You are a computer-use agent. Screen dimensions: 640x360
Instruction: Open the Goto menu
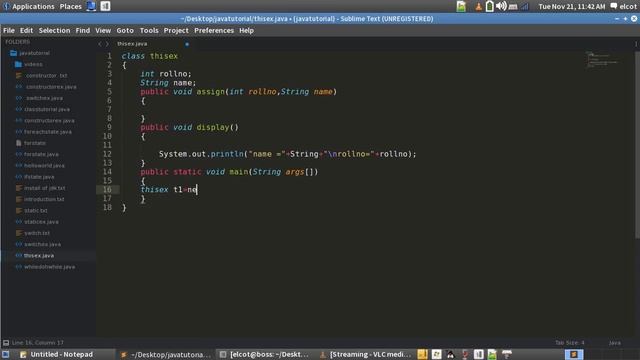click(125, 31)
